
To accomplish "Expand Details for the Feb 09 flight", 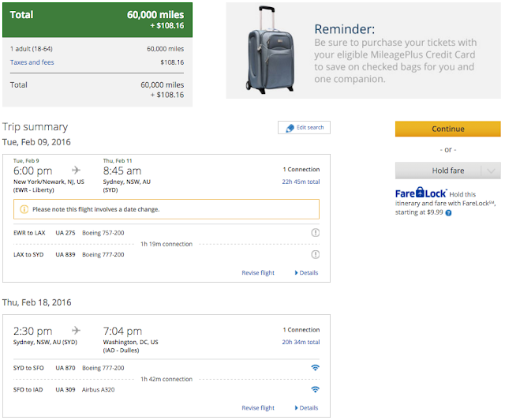I will 306,273.
